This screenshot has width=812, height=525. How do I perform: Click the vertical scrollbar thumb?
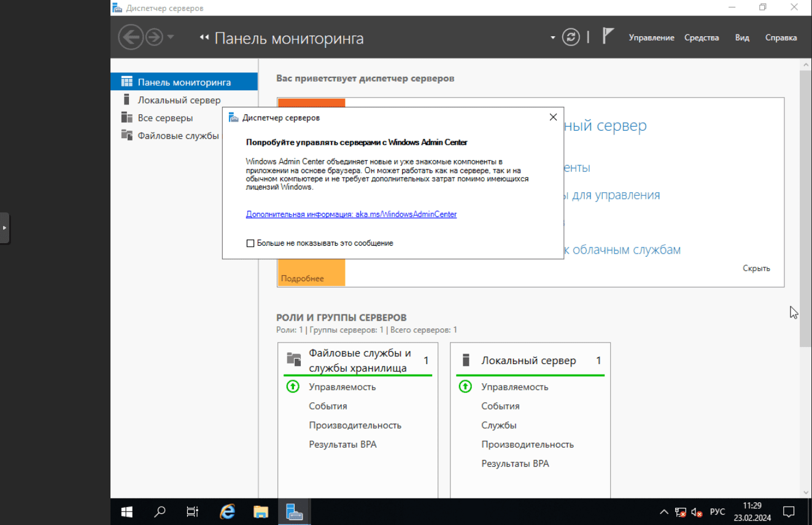pos(806,208)
